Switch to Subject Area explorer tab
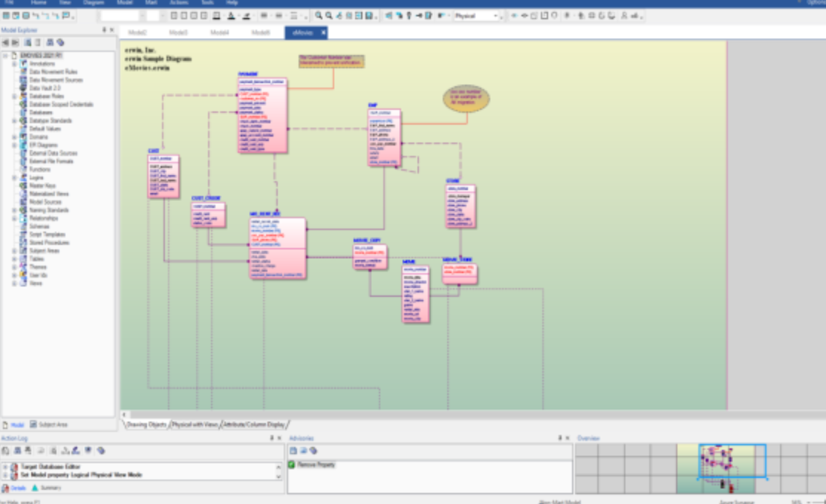The image size is (826, 504). (48, 425)
